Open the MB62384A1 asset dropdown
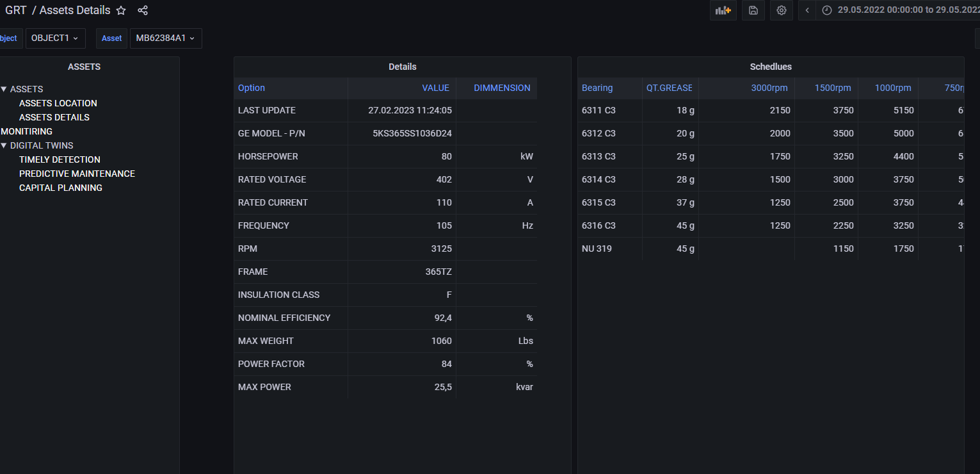The width and height of the screenshot is (980, 474). (166, 38)
